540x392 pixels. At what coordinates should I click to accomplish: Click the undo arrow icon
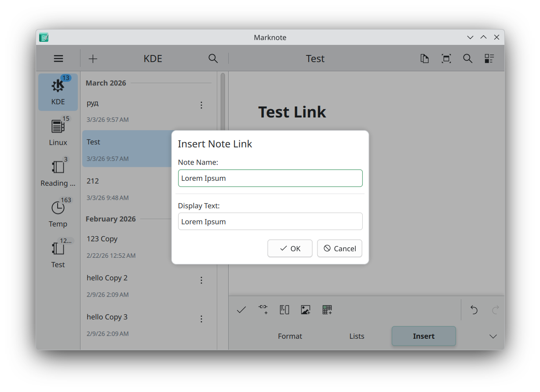[x=474, y=310]
